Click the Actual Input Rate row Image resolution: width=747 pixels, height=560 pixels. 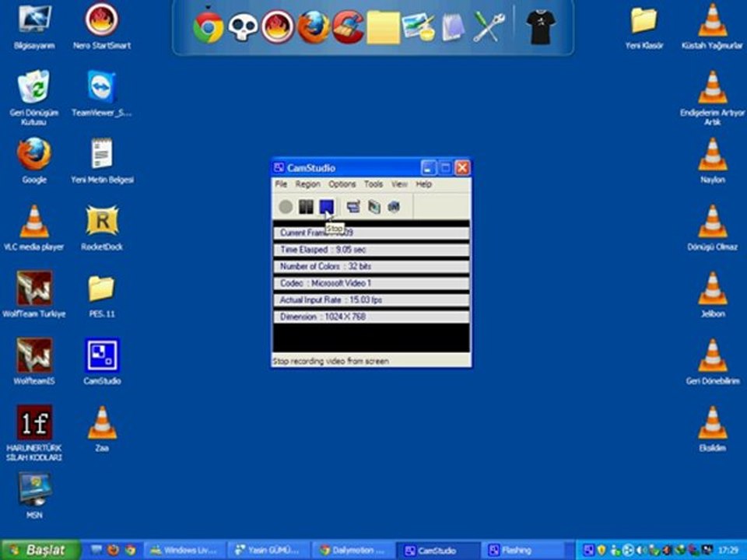point(371,300)
